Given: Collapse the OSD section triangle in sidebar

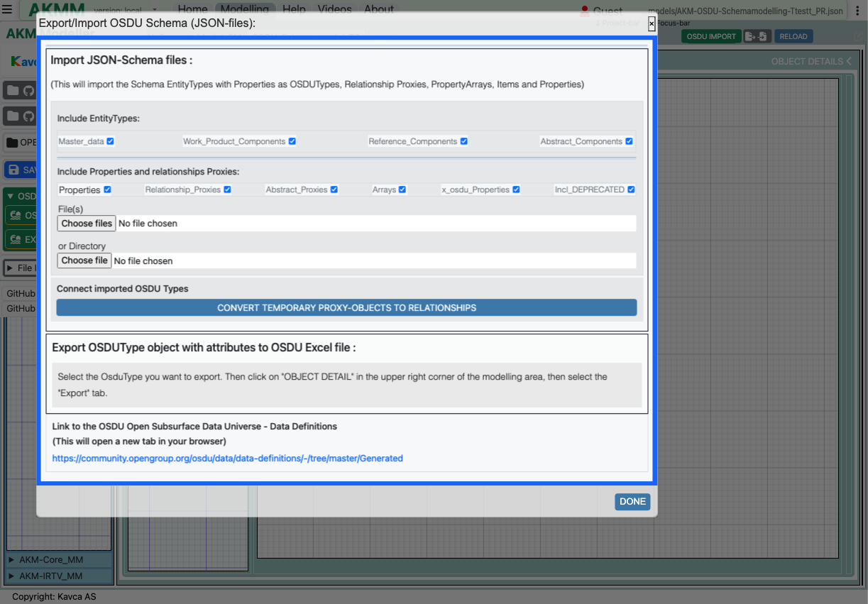Looking at the screenshot, I should (11, 197).
